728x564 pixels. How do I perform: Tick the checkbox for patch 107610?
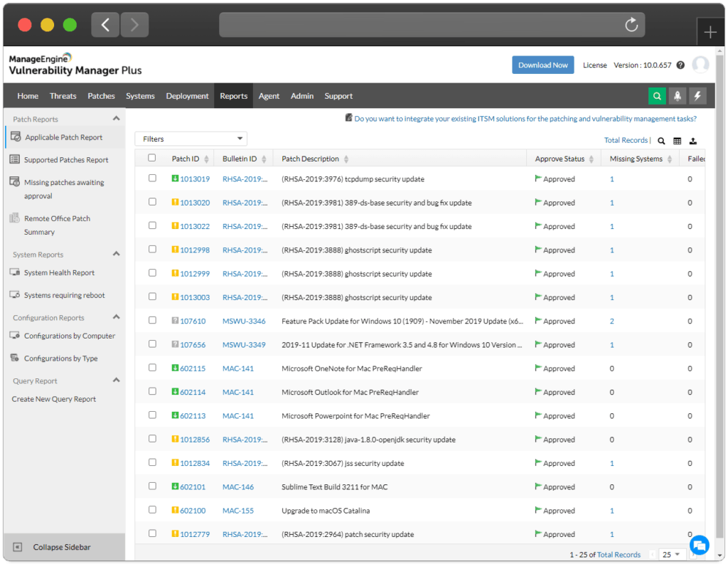point(152,320)
